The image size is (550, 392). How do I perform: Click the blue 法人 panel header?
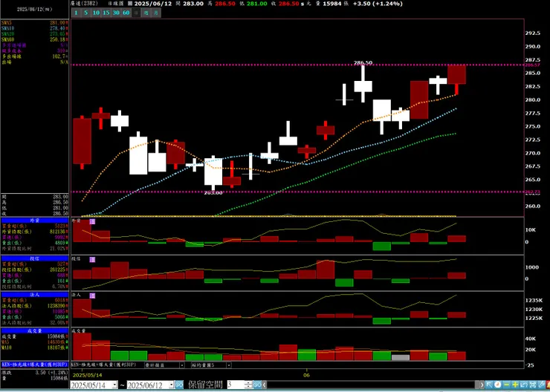[35, 295]
